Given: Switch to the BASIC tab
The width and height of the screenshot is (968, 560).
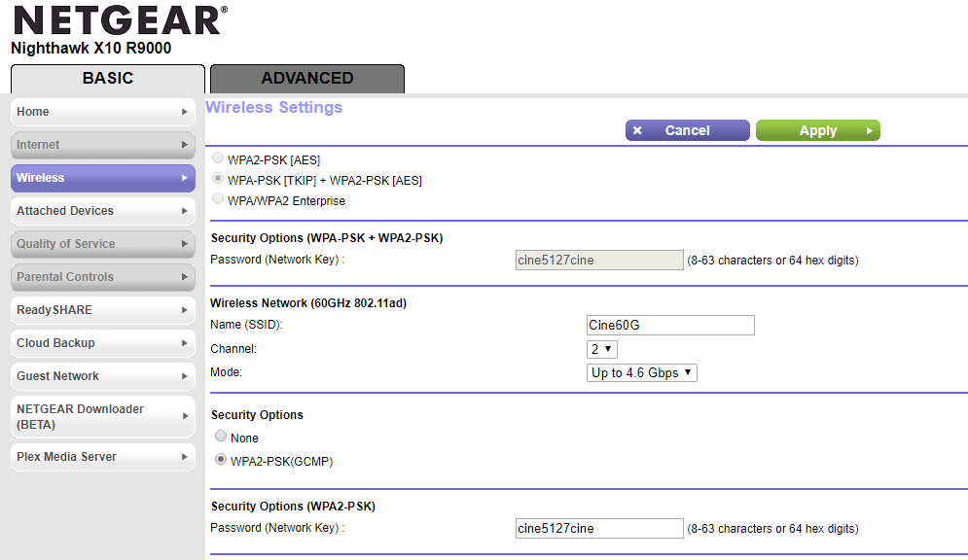Looking at the screenshot, I should coord(107,79).
